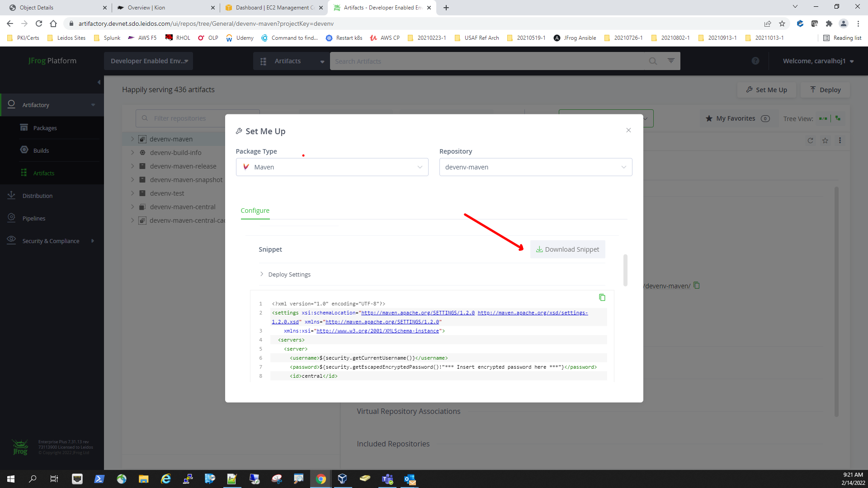Open the Chrome extensions puzzle icon

coord(829,23)
